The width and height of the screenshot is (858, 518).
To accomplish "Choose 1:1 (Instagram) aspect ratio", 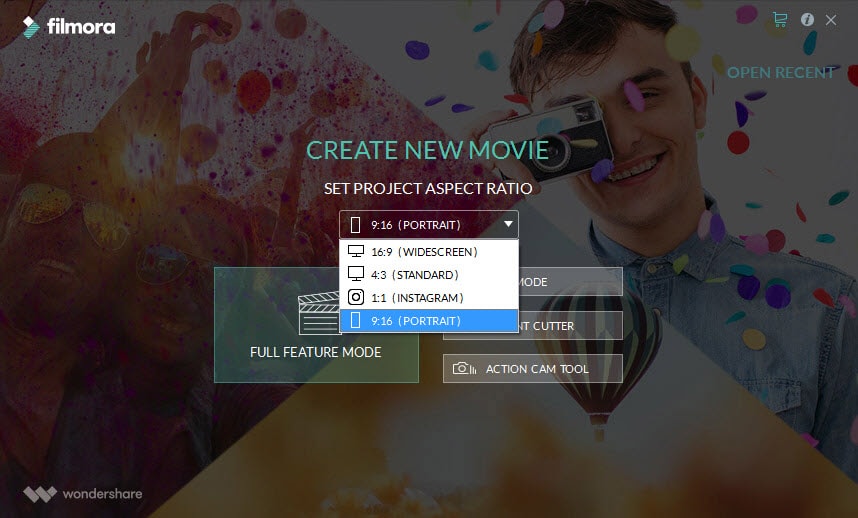I will (x=429, y=298).
